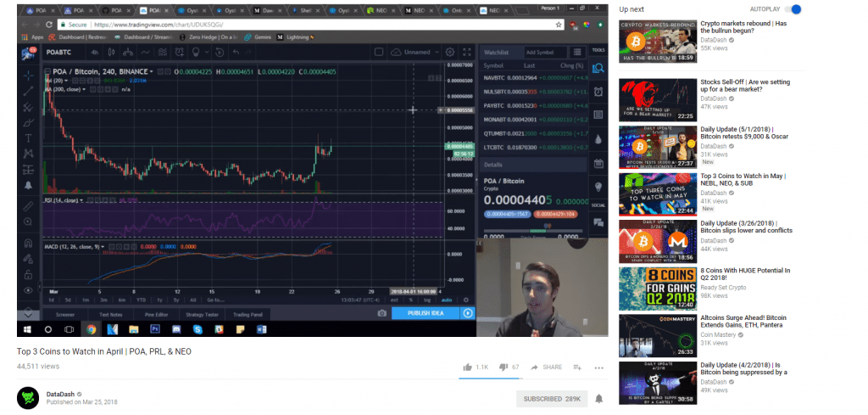Click the bell icon in the drawing toolbar
This screenshot has width=868, height=415.
coord(28,185)
